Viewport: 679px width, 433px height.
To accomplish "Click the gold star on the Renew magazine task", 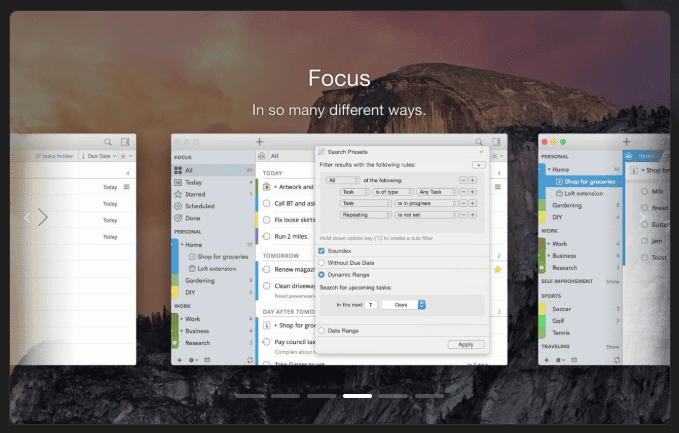I will [498, 269].
